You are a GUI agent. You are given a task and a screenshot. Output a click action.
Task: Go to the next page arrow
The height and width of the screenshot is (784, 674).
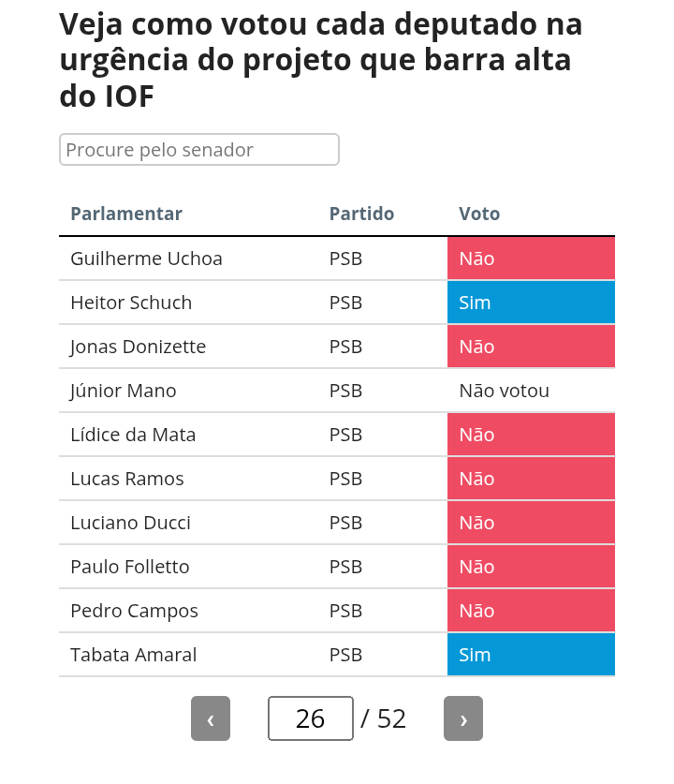(463, 718)
